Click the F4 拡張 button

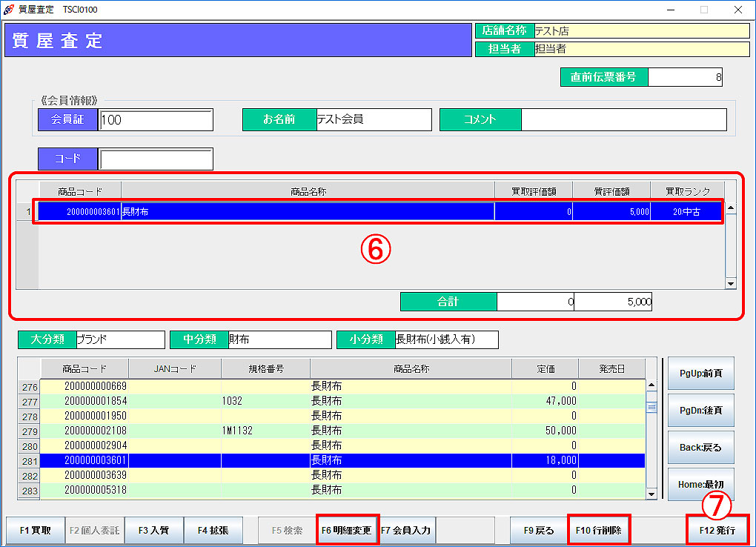[213, 531]
